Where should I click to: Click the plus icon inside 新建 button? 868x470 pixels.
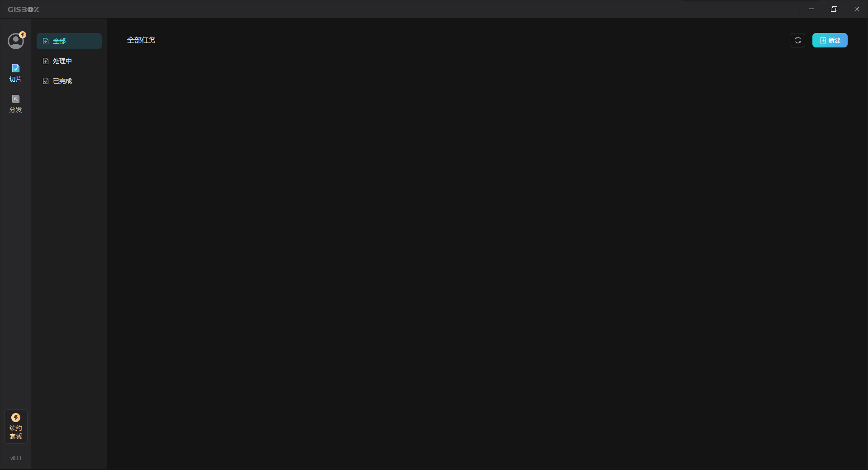pos(823,40)
